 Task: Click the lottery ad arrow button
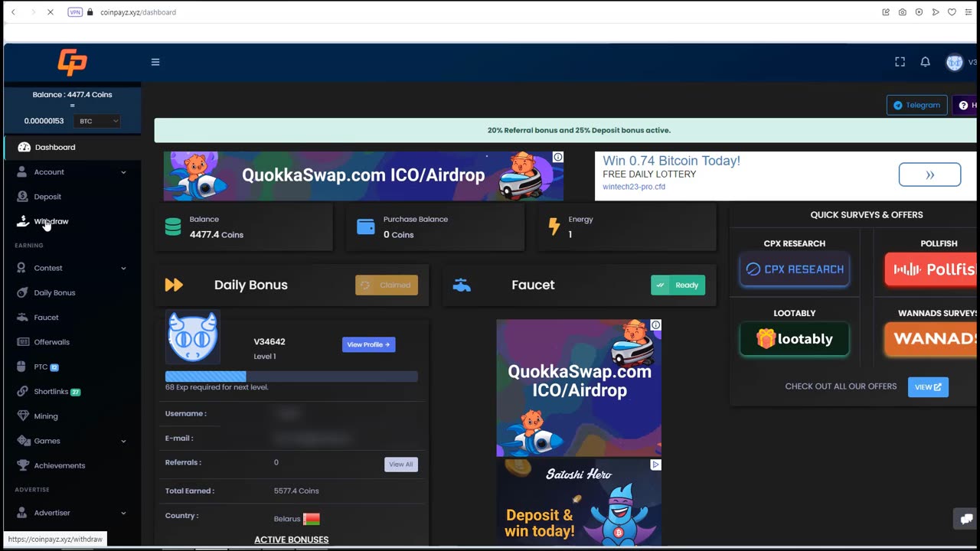929,174
